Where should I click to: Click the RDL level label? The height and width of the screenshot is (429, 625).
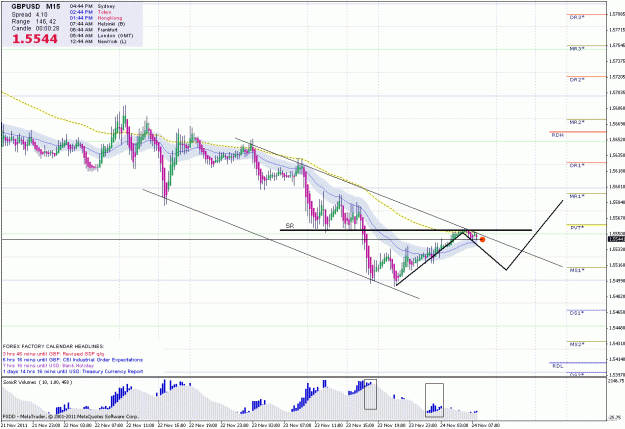point(558,366)
